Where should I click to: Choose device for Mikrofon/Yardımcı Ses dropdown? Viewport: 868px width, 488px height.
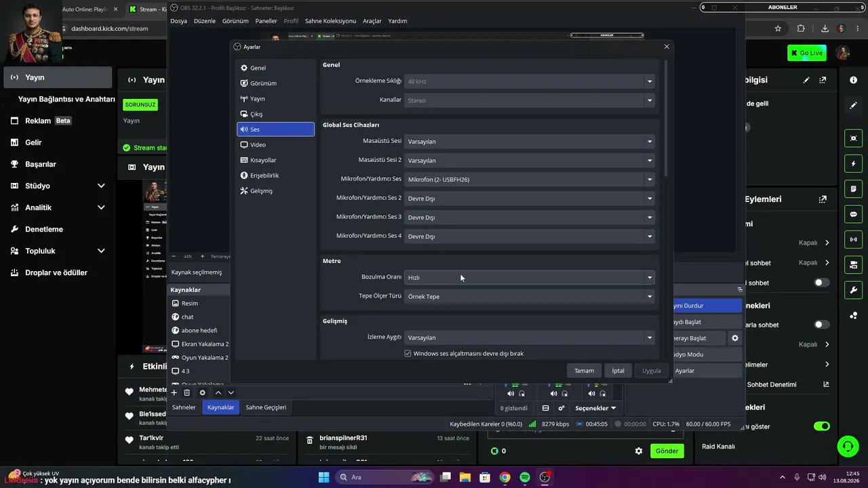530,180
